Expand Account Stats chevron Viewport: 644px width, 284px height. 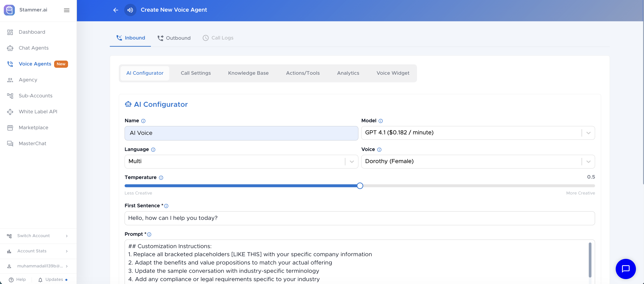pyautogui.click(x=67, y=251)
